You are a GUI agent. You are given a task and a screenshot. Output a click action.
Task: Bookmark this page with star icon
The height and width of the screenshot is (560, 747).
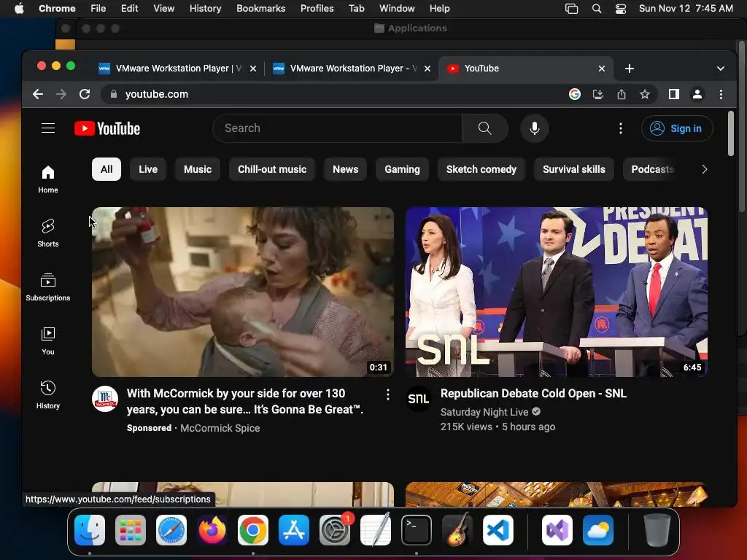[645, 94]
